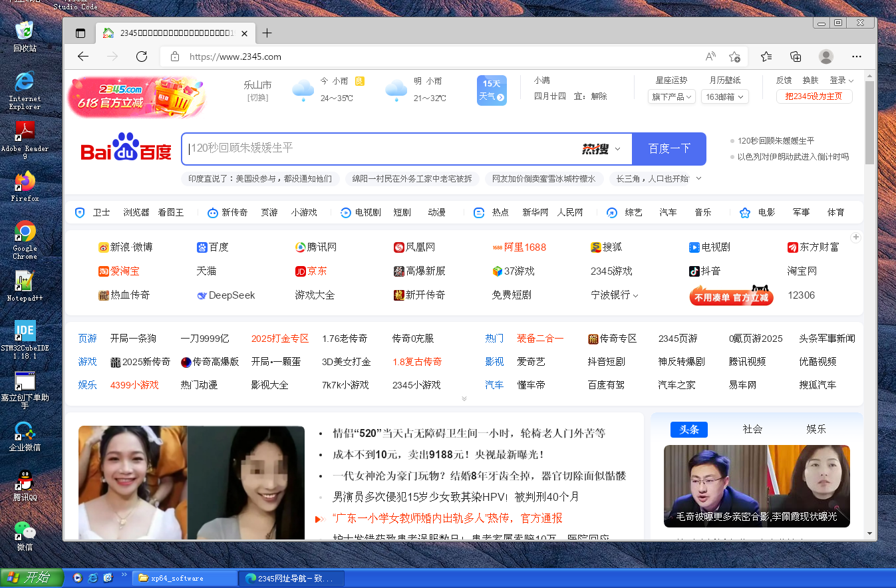Open the 京东 link

click(311, 271)
